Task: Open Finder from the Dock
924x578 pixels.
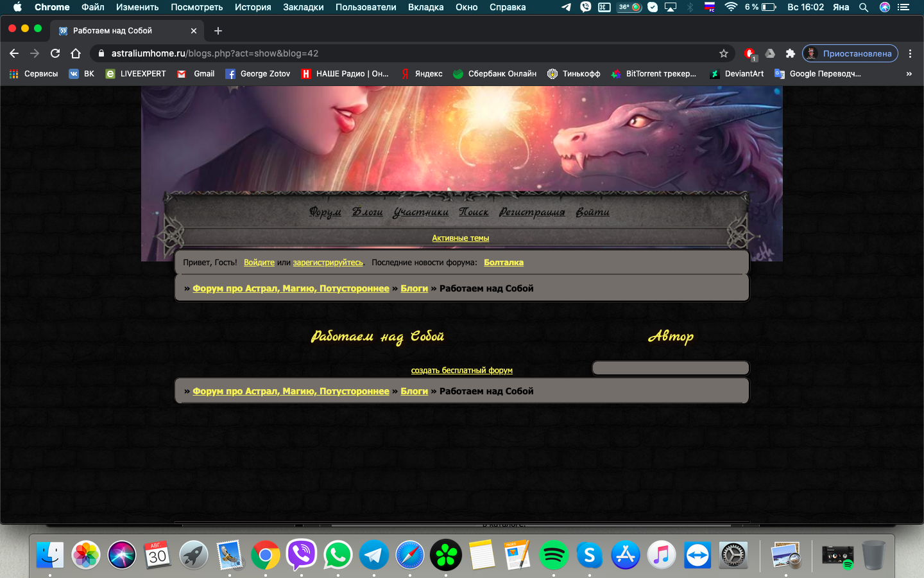Action: [50, 556]
